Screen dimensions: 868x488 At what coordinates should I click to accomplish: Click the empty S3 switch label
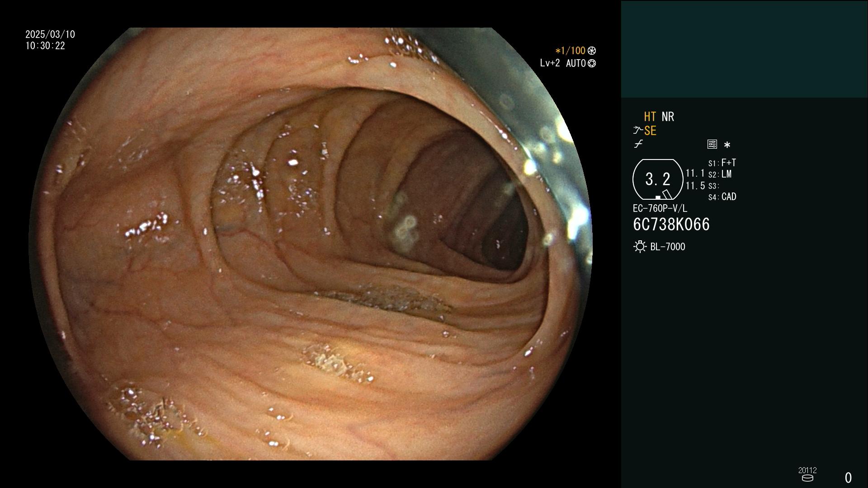coord(713,186)
